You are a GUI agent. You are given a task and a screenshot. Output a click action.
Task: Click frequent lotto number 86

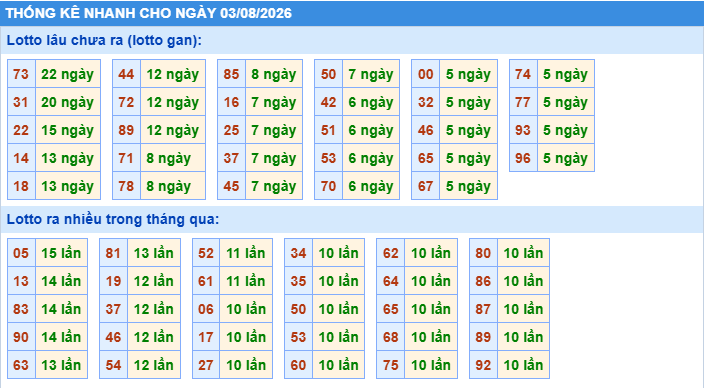click(483, 281)
